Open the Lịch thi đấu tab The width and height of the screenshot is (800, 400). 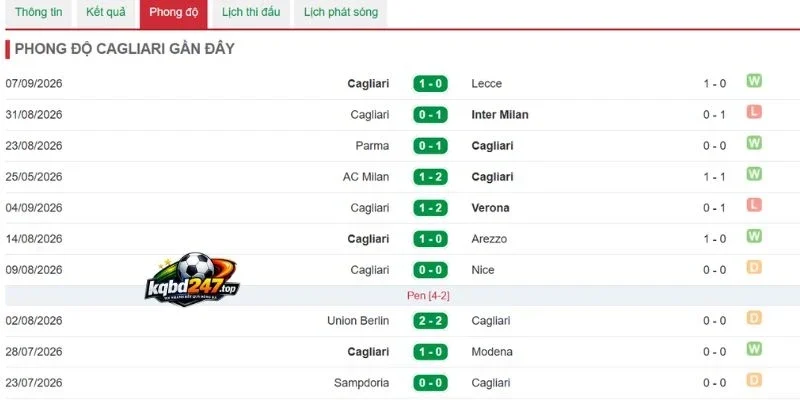click(251, 13)
